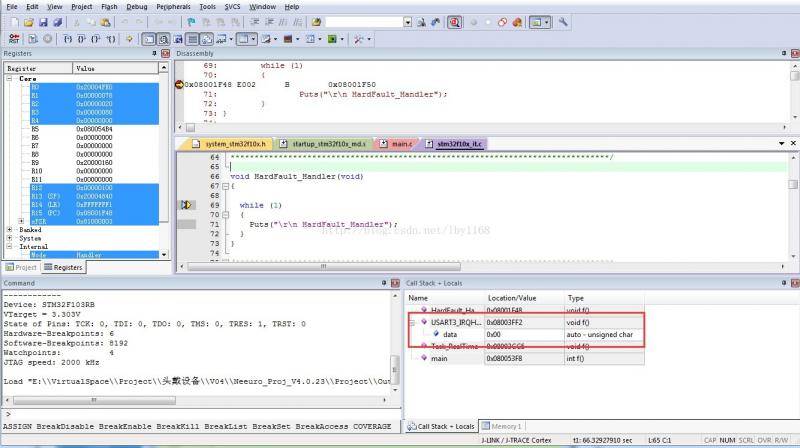Expand the Banked register group
This screenshot has height=448, width=800.
point(10,229)
